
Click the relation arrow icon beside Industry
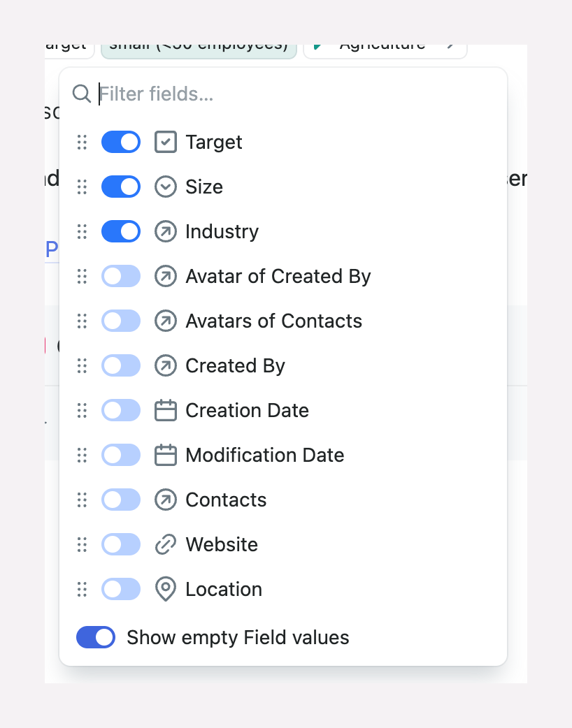coord(166,231)
